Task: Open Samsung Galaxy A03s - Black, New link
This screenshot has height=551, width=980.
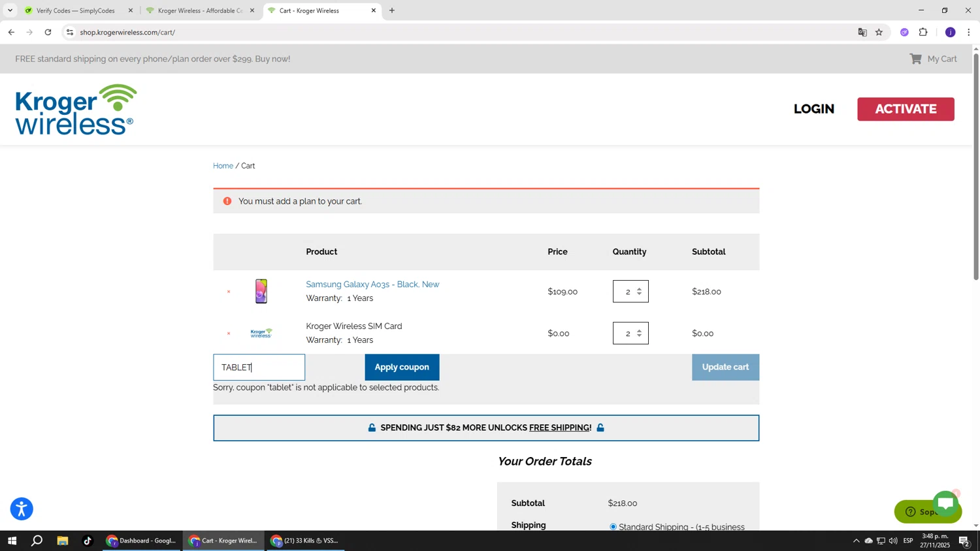Action: pyautogui.click(x=372, y=284)
